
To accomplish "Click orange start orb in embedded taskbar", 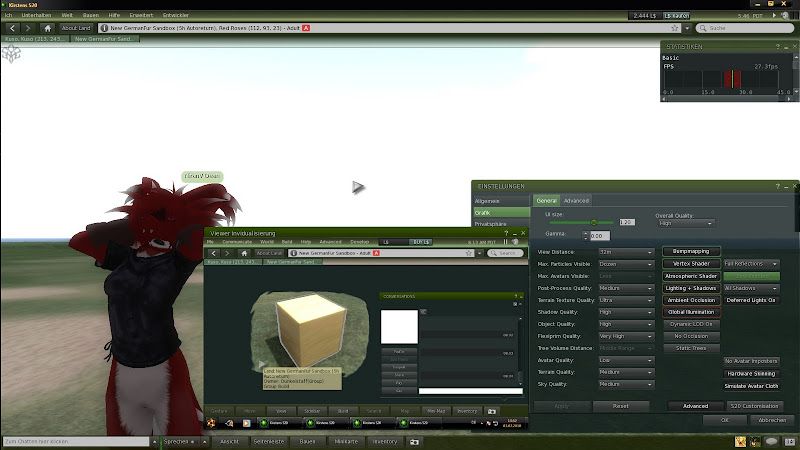I will click(211, 423).
